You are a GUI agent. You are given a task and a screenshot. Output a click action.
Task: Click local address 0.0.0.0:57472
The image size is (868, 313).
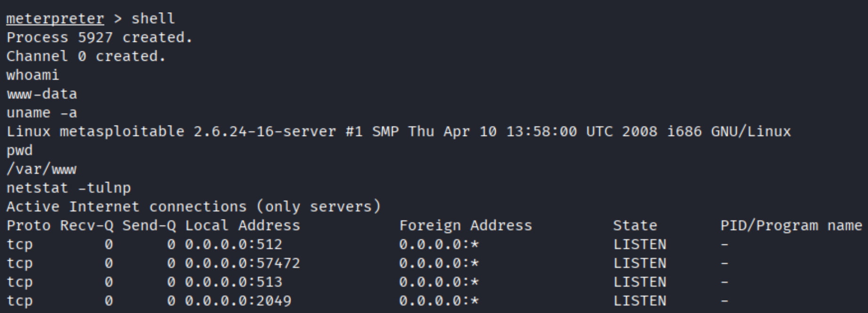tap(242, 263)
